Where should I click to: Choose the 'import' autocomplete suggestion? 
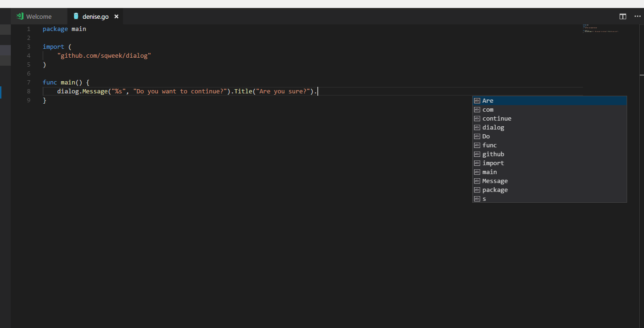(549, 163)
